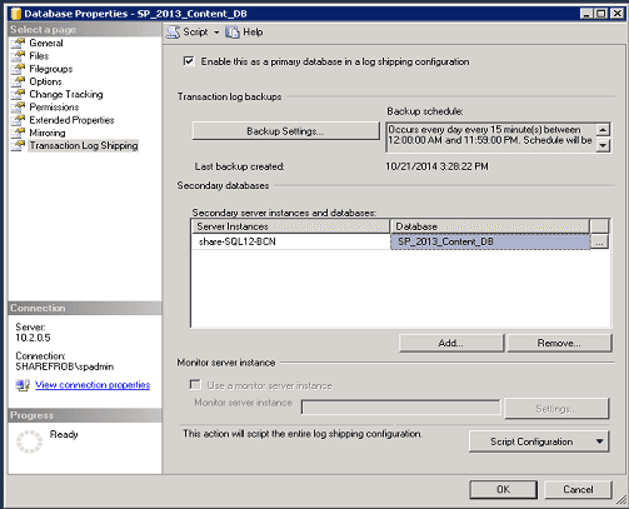This screenshot has width=629, height=509.
Task: Open the View connection properties link
Action: click(92, 385)
